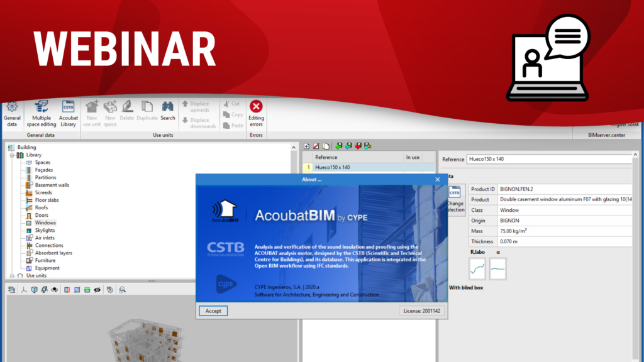Close the About dialog
Viewport: 644px width, 362px height.
[438, 179]
